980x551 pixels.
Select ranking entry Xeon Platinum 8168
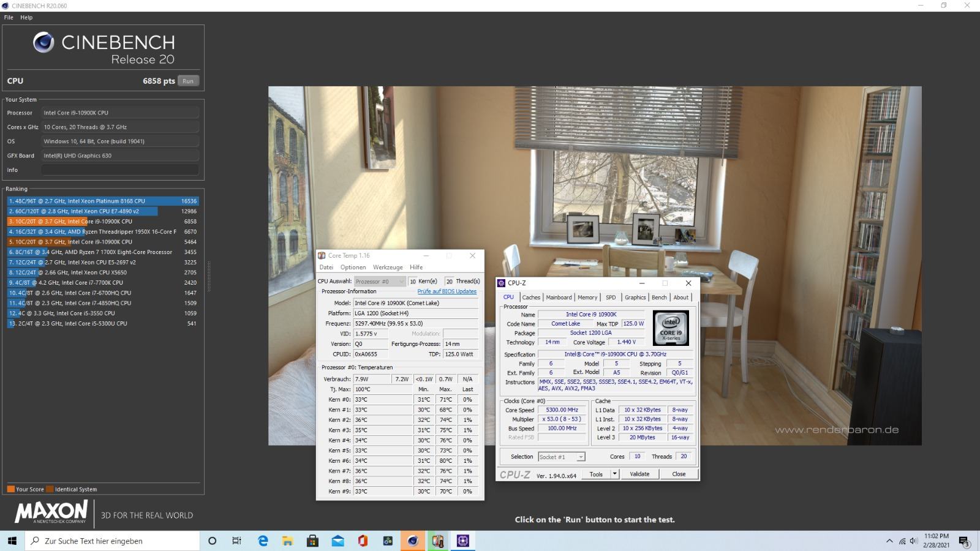(x=103, y=201)
